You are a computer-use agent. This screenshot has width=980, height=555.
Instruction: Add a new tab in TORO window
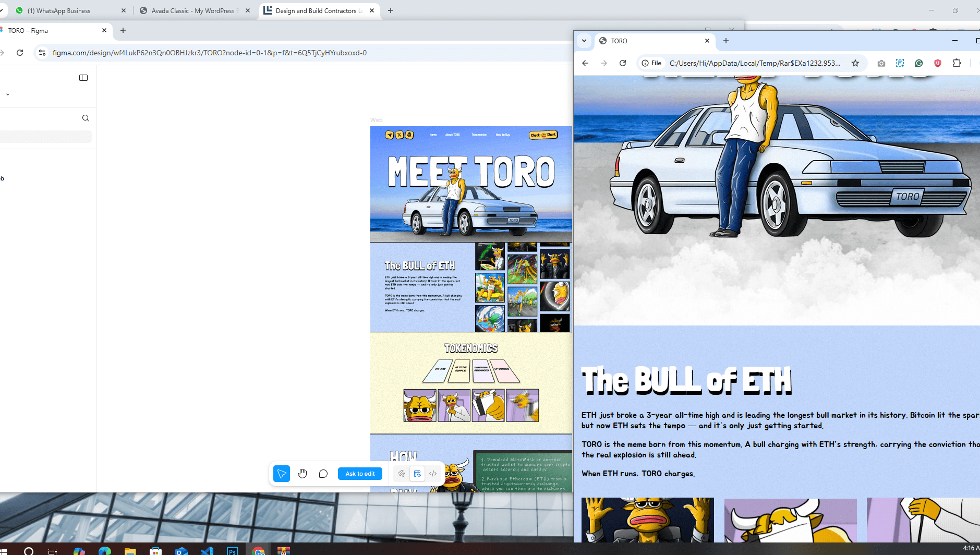pos(726,41)
